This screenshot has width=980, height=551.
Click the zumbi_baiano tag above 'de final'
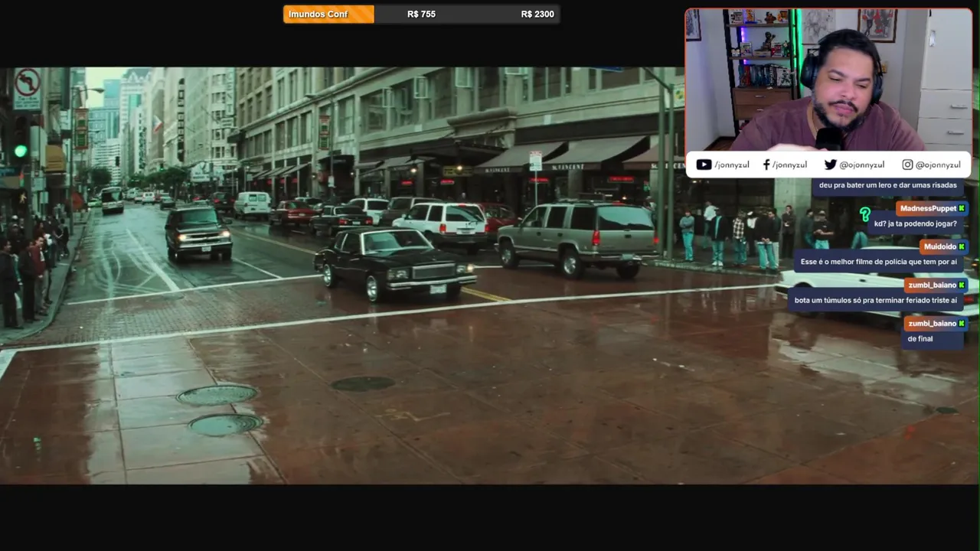(x=936, y=323)
